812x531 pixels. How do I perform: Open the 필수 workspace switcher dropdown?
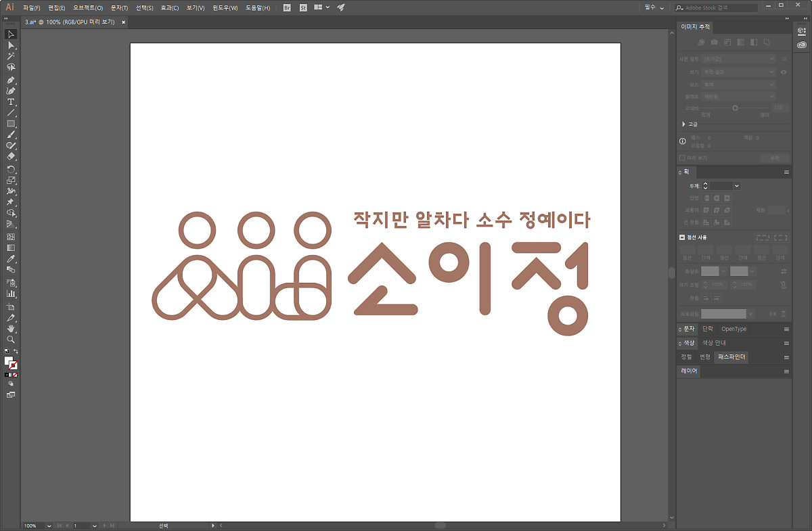(x=654, y=7)
